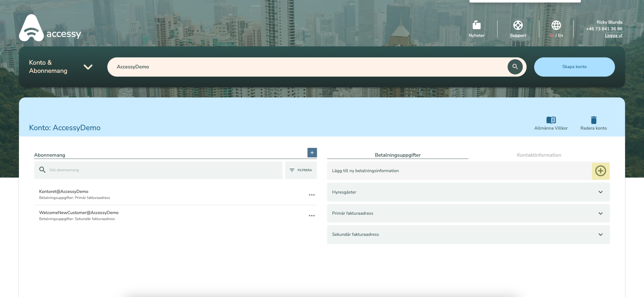The height and width of the screenshot is (297, 644).
Task: Click the Konto & Abonnemang menu label
Action: click(48, 67)
